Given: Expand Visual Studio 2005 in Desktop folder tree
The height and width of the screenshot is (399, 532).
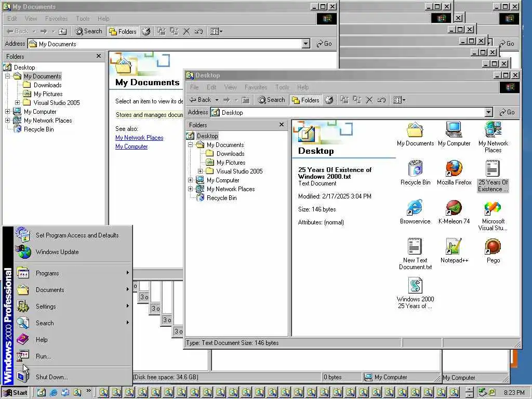Looking at the screenshot, I should coord(200,171).
